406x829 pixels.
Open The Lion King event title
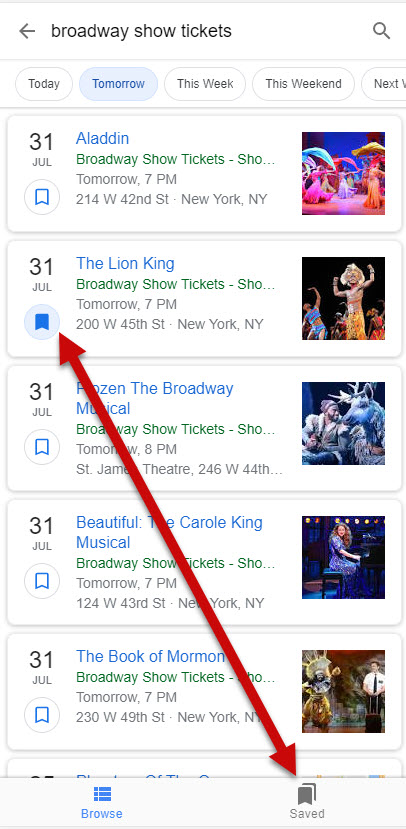tap(125, 263)
